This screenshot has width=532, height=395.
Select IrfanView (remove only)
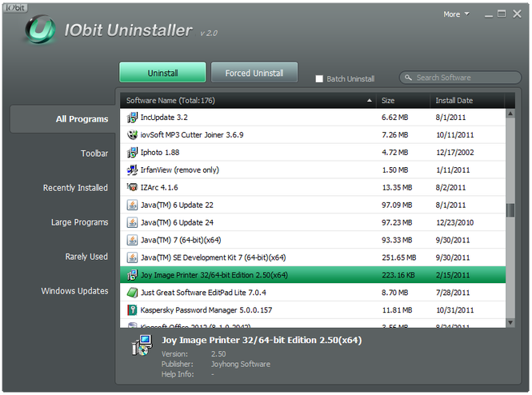coord(313,170)
